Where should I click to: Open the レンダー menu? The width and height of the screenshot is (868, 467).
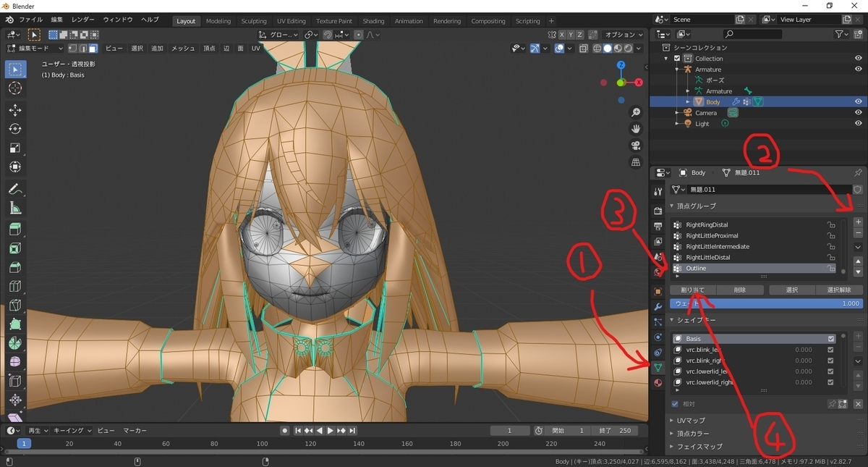click(83, 20)
